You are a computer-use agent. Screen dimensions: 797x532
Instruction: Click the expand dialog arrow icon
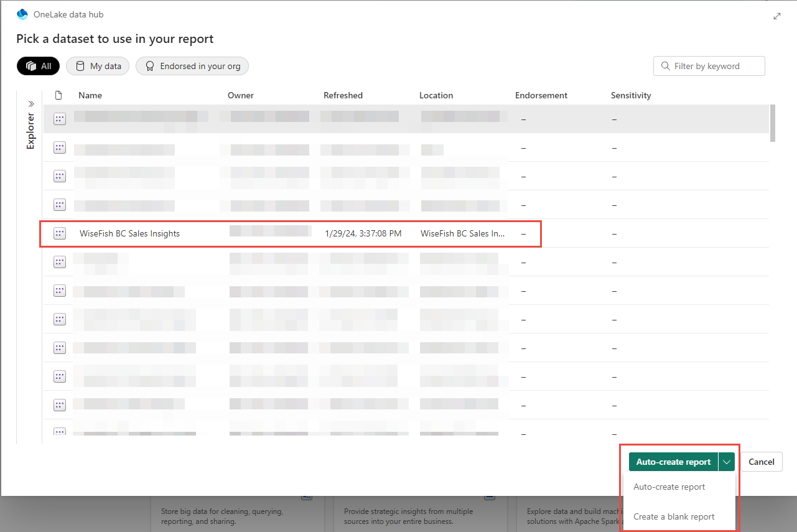[776, 17]
